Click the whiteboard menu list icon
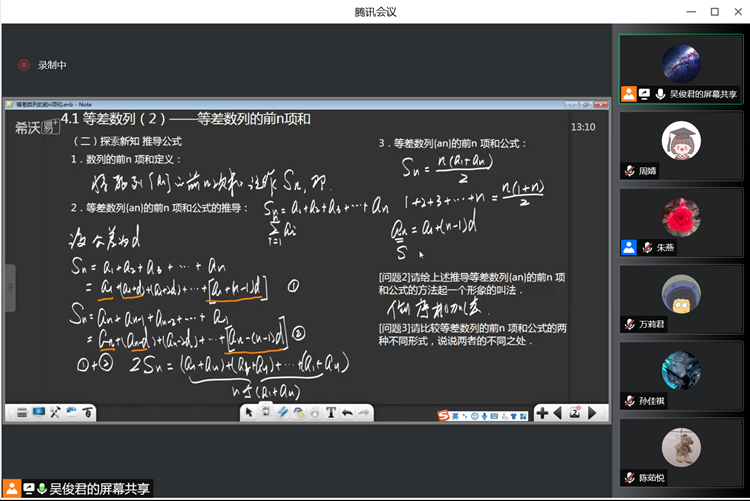 [x=21, y=413]
